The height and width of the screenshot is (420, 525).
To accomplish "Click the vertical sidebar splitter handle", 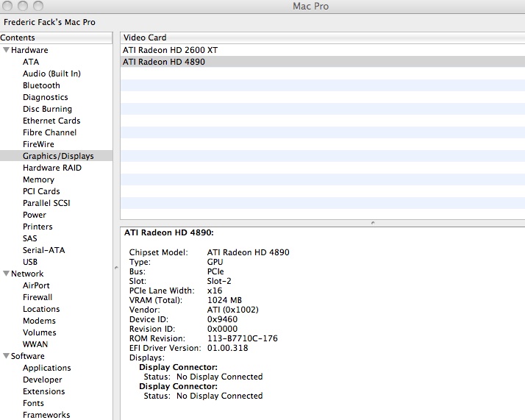I will click(x=116, y=268).
